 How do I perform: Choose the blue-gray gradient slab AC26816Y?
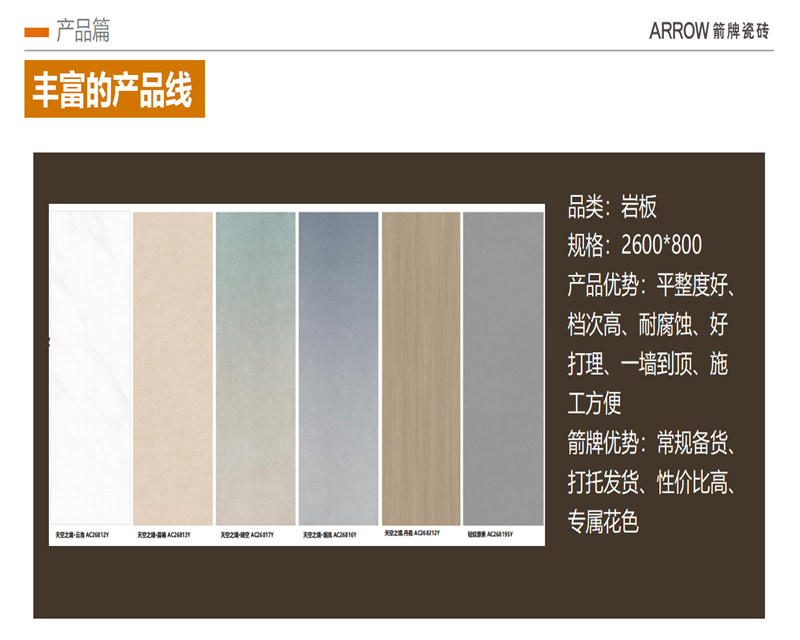[x=338, y=368]
